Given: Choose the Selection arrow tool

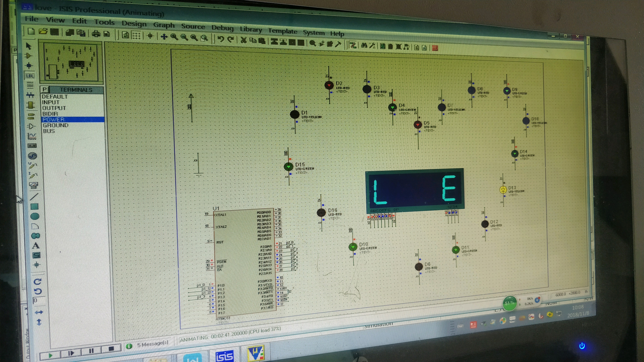Looking at the screenshot, I should tap(29, 46).
